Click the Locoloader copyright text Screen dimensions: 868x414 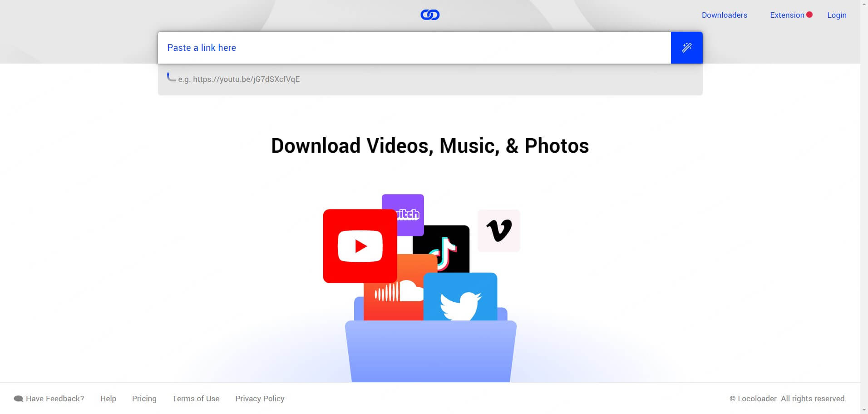(x=788, y=399)
